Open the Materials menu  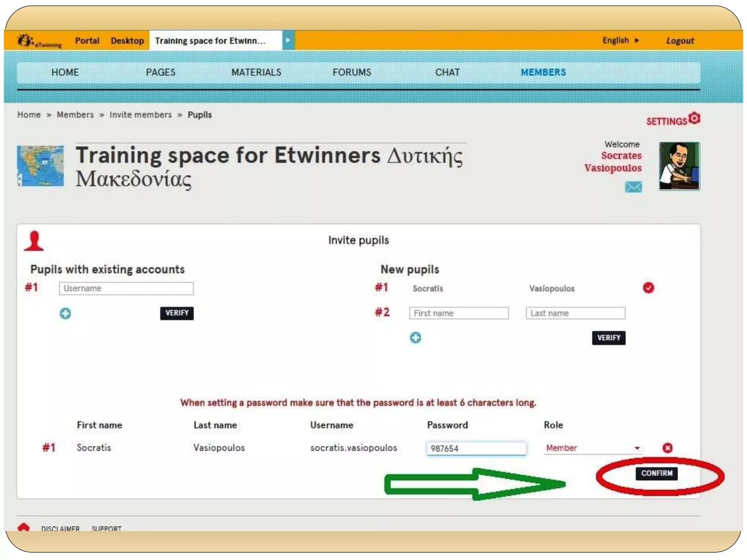click(256, 72)
